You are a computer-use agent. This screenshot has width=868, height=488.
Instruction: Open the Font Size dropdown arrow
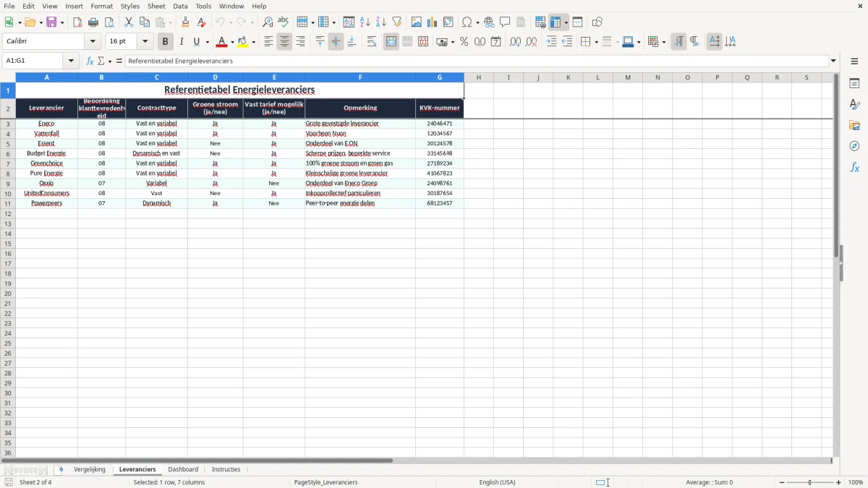tap(145, 42)
